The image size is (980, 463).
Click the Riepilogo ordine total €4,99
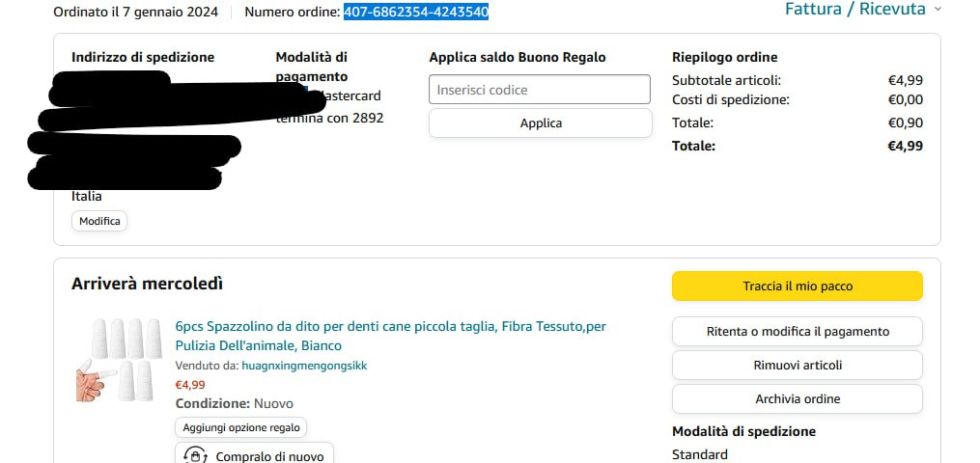click(x=905, y=146)
